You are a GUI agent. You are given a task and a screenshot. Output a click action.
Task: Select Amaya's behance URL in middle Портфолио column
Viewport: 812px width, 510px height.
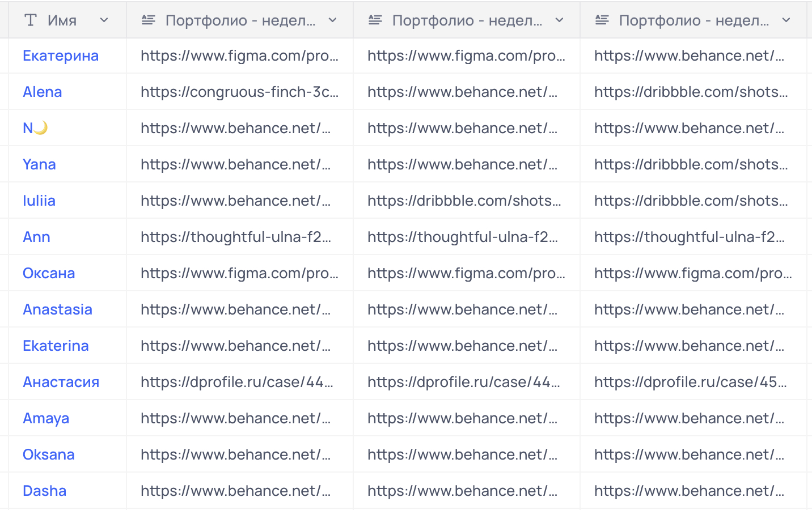coord(467,418)
